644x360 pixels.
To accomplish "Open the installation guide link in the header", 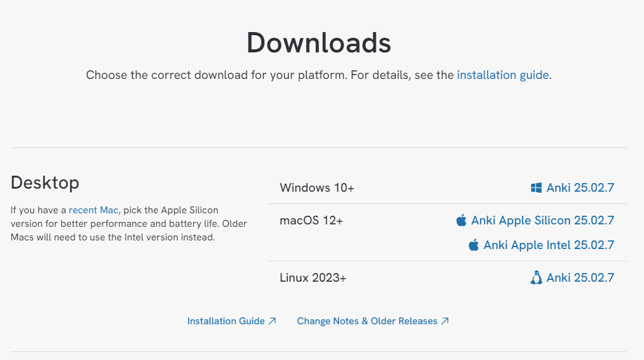I will click(503, 75).
